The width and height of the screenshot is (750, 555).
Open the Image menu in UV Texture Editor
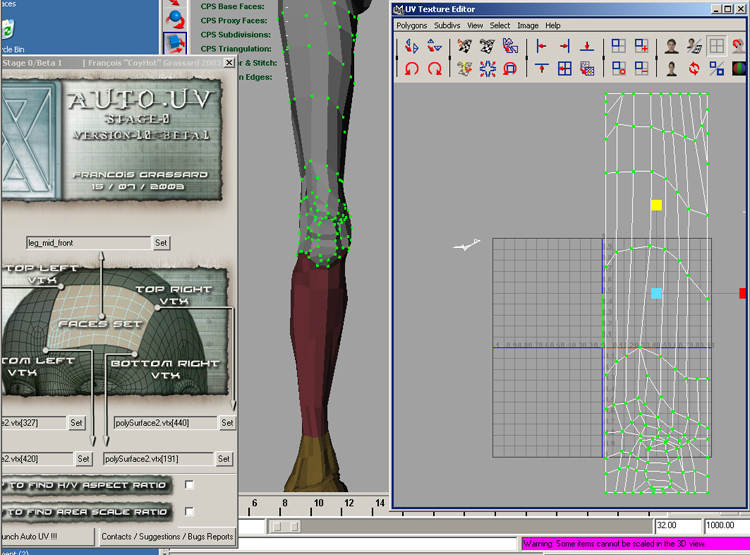pos(527,25)
